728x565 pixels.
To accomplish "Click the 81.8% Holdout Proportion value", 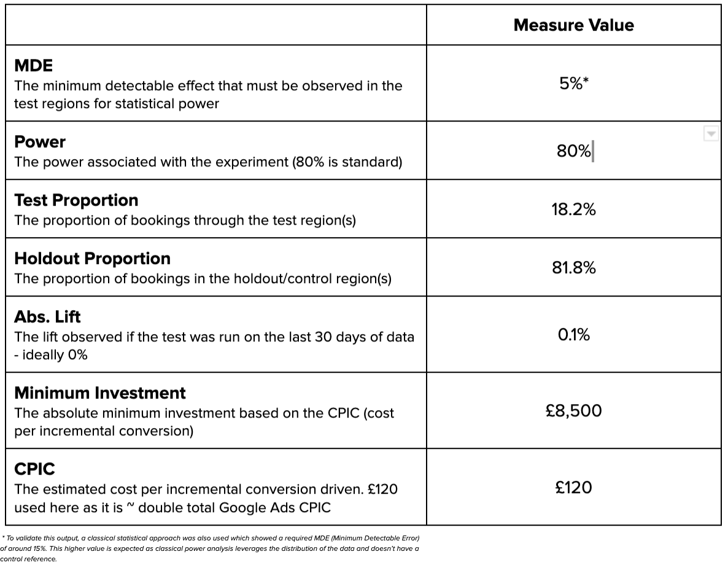I will point(573,268).
